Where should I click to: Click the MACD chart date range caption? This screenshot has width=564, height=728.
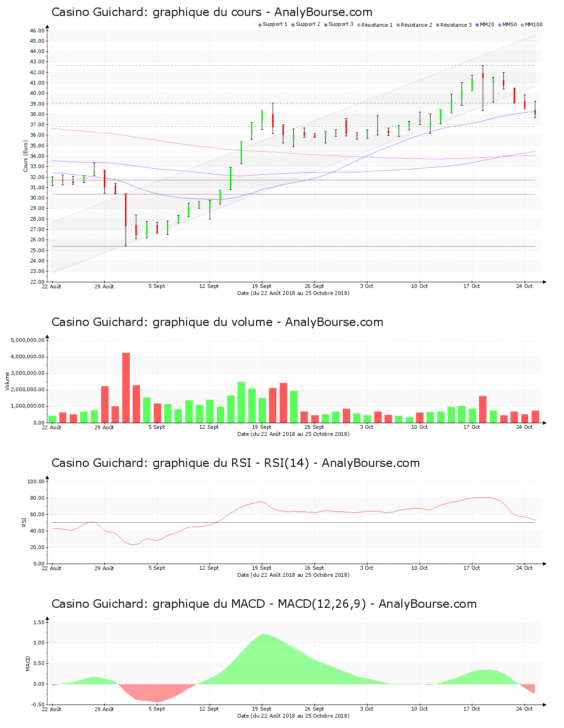[x=293, y=716]
